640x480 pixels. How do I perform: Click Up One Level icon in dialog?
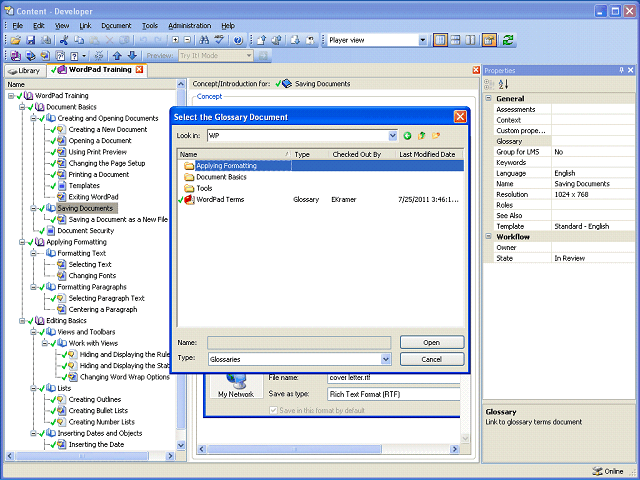click(422, 136)
